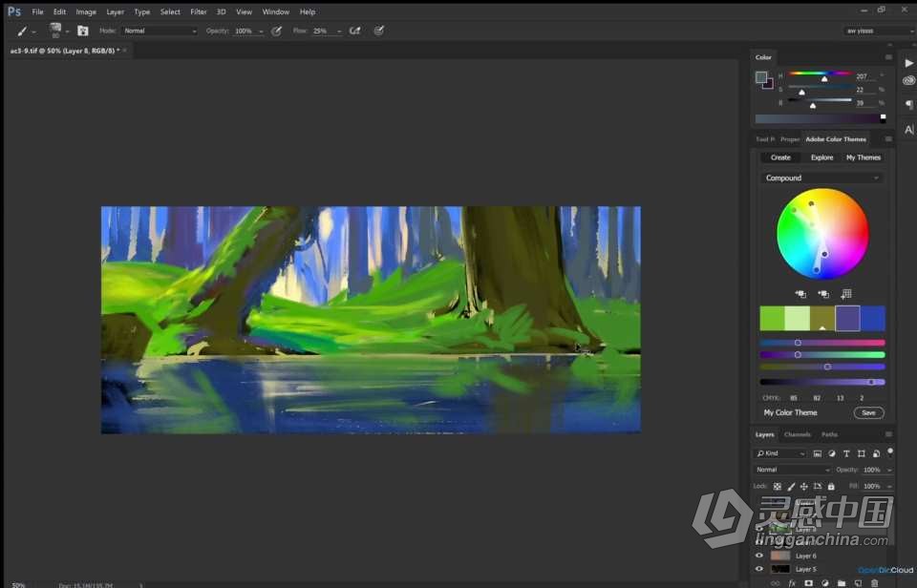Toggle lock image pixels brush icon
This screenshot has height=588, width=917.
(x=791, y=486)
